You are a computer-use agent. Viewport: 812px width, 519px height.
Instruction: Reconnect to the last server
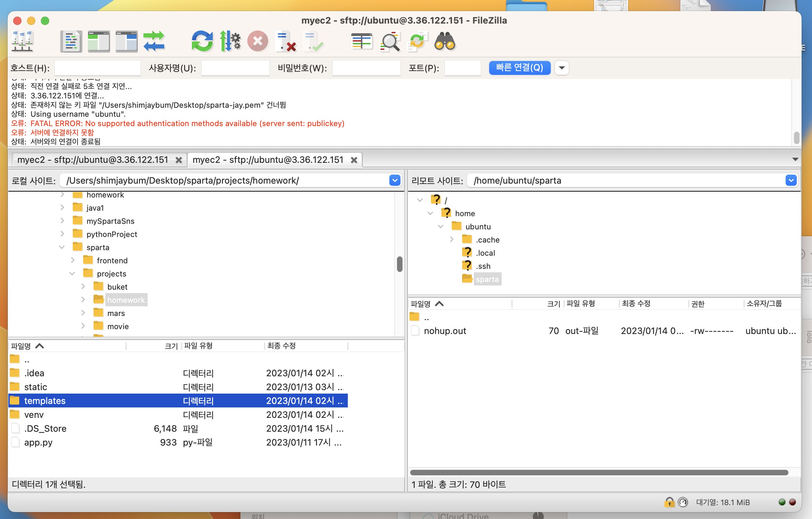click(x=314, y=42)
